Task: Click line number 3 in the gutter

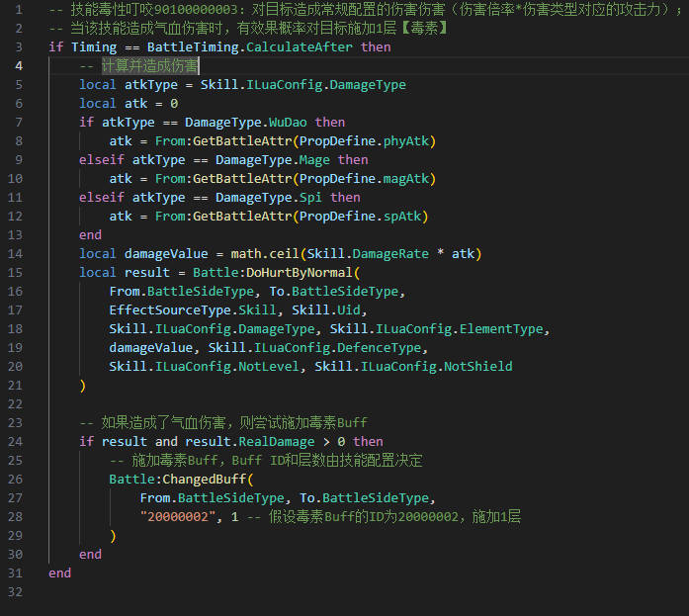Action: coord(19,47)
